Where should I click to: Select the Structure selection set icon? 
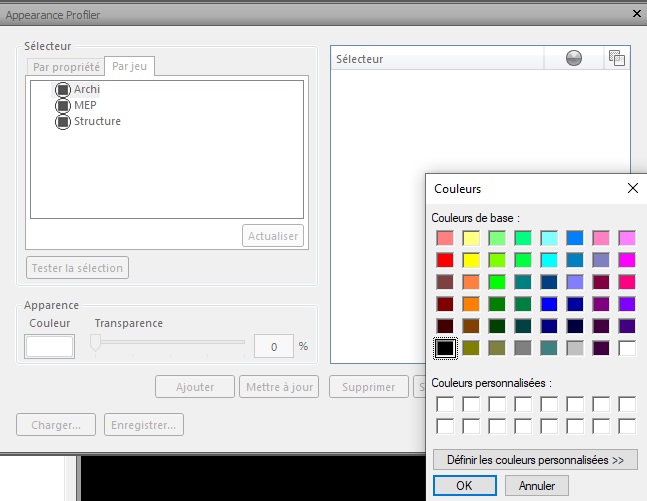[63, 122]
